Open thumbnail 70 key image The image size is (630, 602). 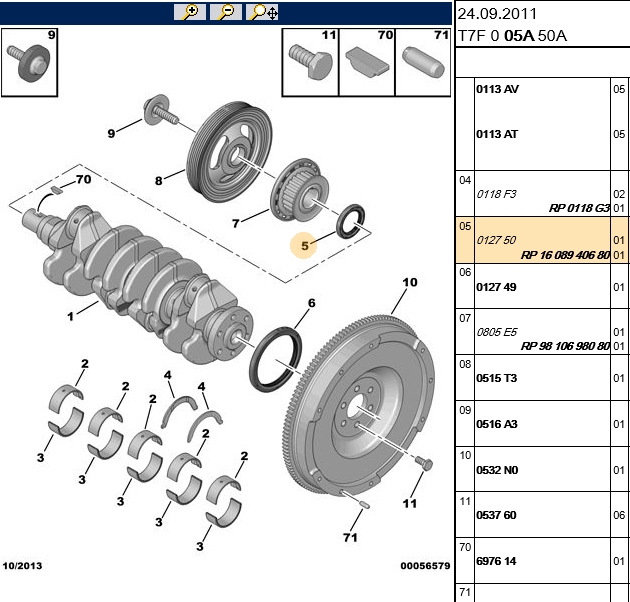coord(367,62)
